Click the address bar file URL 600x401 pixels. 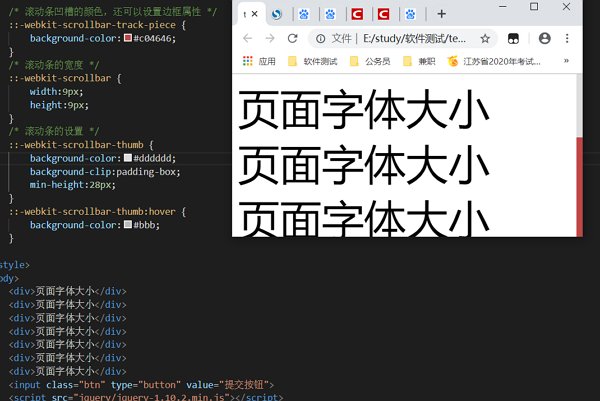[x=414, y=38]
